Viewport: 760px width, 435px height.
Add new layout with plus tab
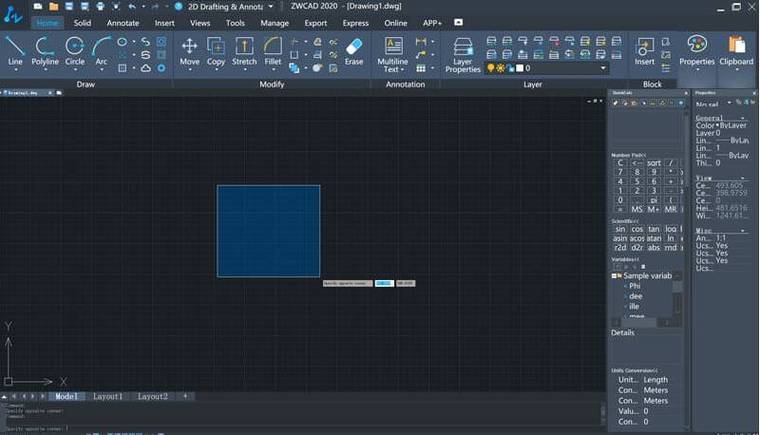[x=185, y=396]
